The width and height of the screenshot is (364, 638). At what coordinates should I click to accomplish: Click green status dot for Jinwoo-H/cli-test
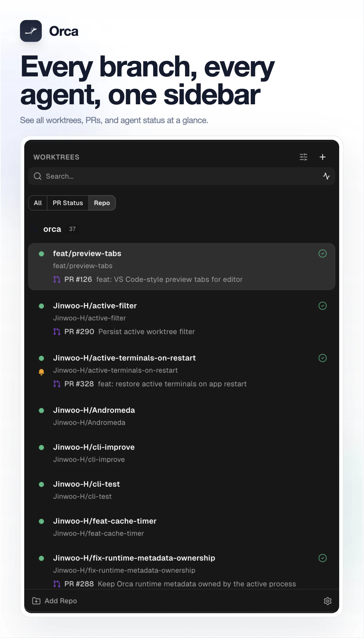click(41, 484)
